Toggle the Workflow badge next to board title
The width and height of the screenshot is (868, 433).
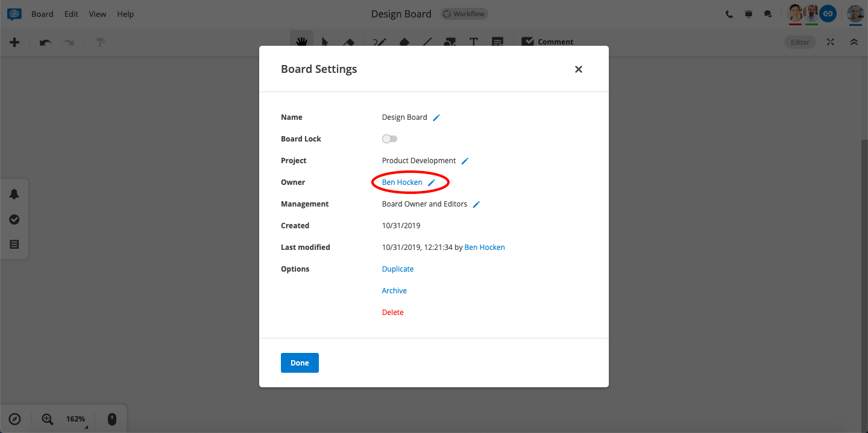(x=464, y=13)
